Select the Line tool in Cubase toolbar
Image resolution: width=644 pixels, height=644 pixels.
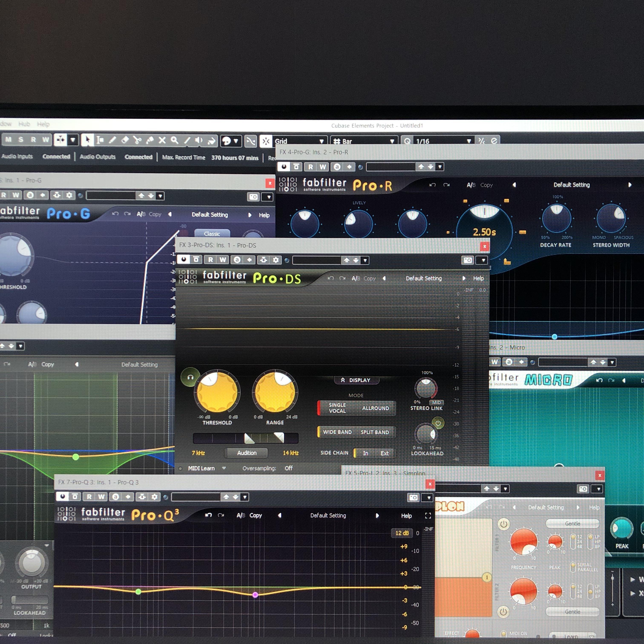(x=187, y=140)
